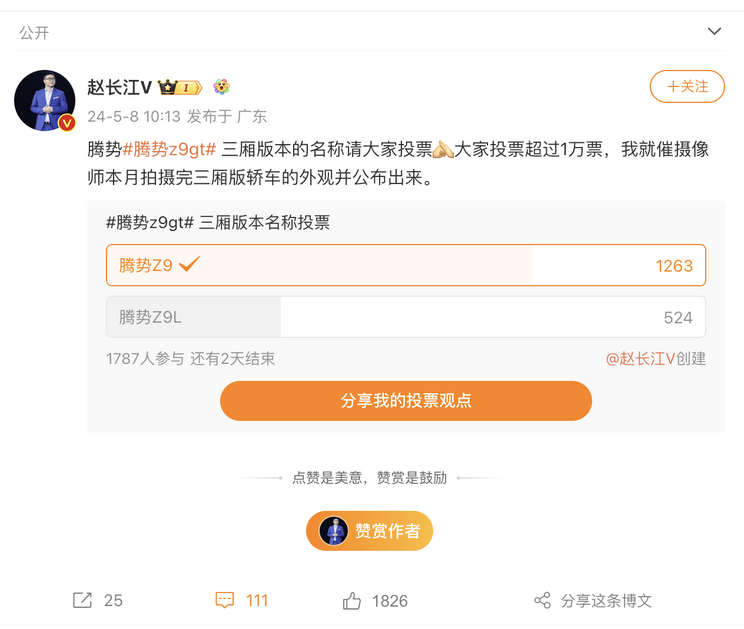Click the colorful flower badge beside username
744x629 pixels.
[221, 87]
